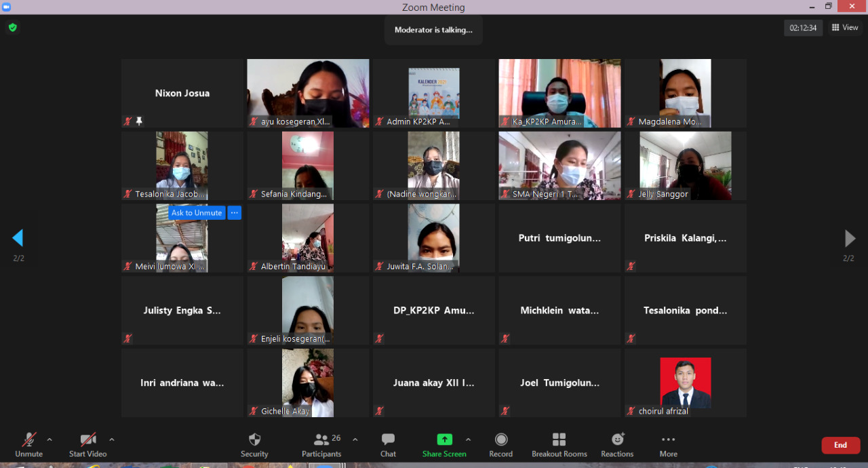Image resolution: width=868 pixels, height=468 pixels.
Task: Start recording with the Record button
Action: (x=501, y=445)
